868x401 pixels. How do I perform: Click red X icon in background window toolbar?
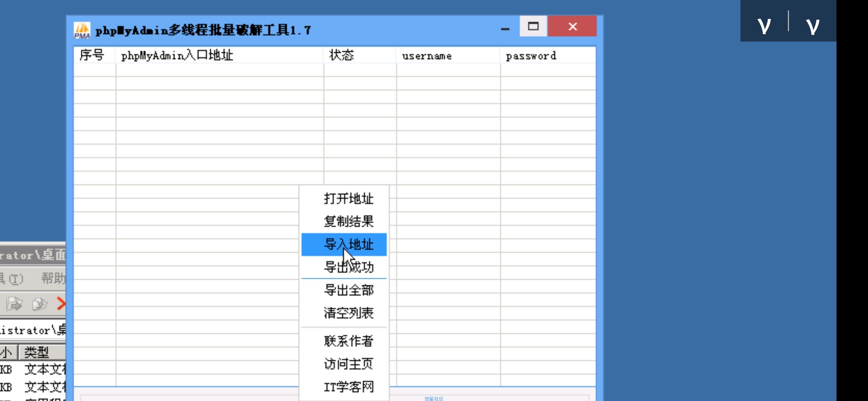pos(61,303)
